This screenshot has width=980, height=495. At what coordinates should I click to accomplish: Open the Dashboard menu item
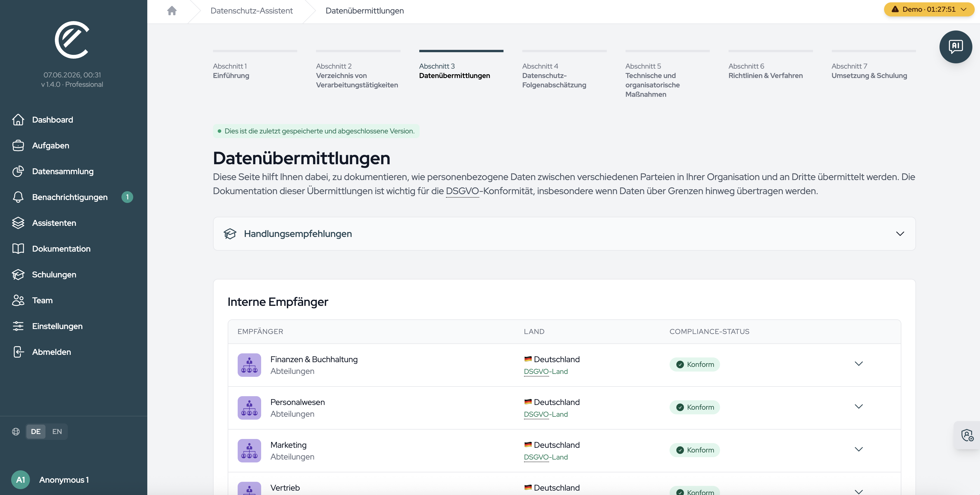[73, 120]
